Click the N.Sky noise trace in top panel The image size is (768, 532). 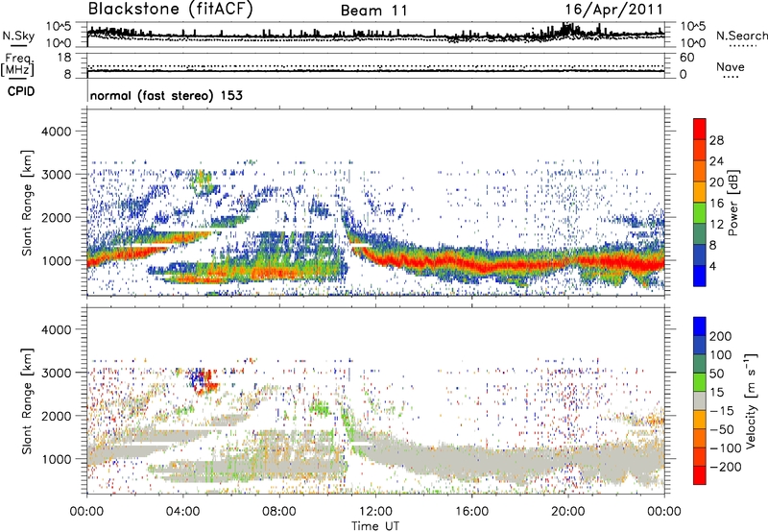coord(375,35)
